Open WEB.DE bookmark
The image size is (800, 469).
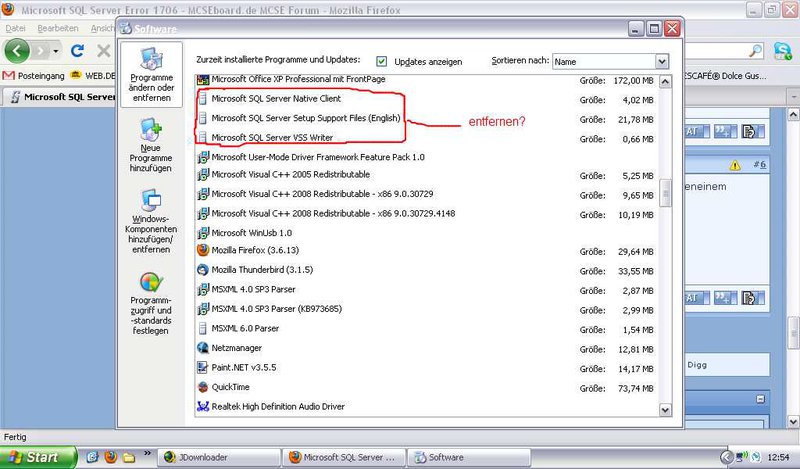click(94, 76)
